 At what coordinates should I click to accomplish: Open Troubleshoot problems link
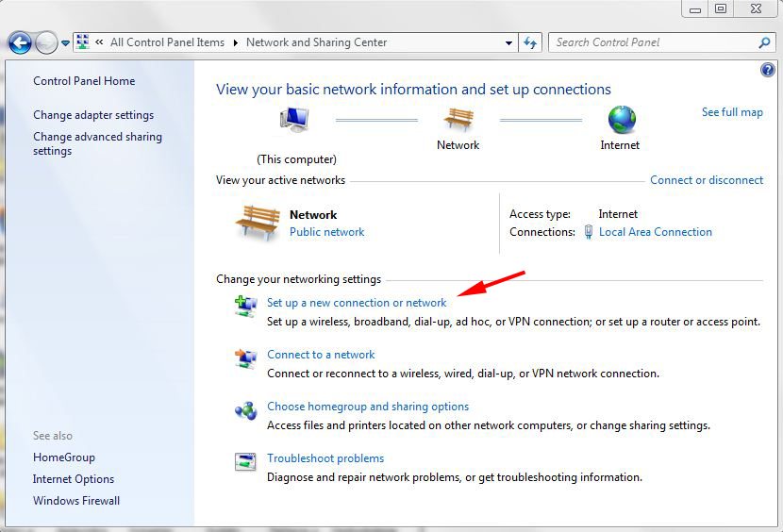(325, 458)
